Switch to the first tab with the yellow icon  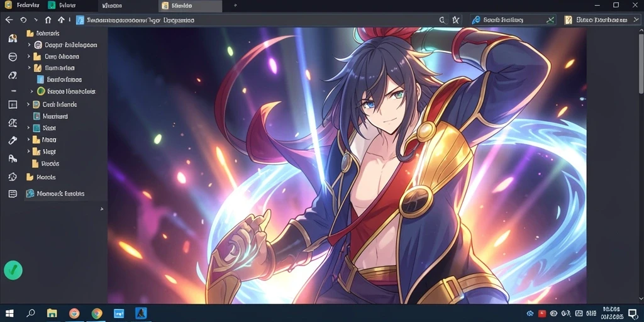[x=23, y=5]
